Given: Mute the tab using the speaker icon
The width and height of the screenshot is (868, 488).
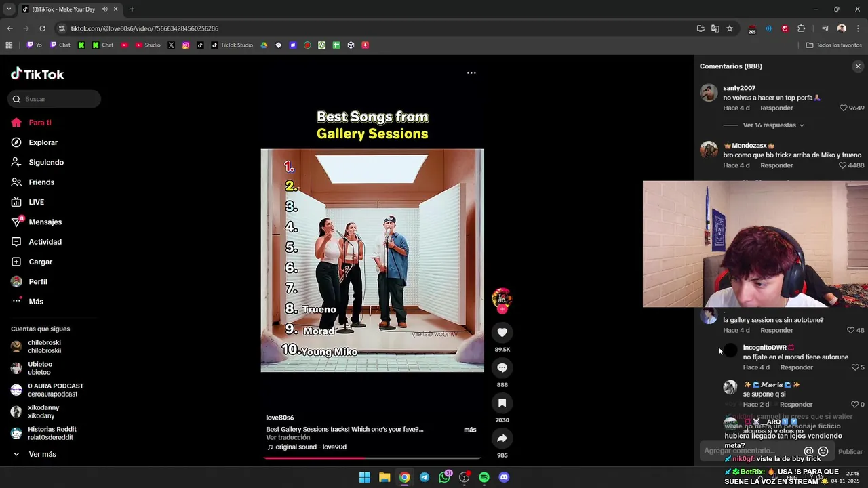Looking at the screenshot, I should 104,9.
